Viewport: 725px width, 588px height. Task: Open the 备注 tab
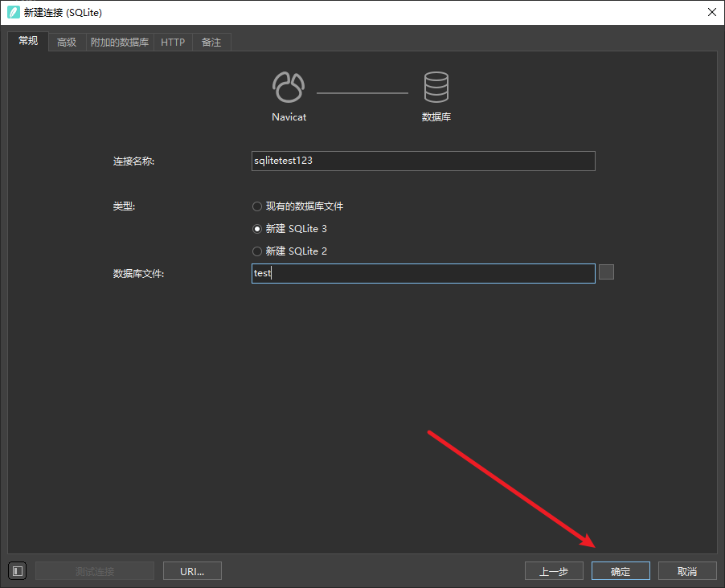(211, 42)
